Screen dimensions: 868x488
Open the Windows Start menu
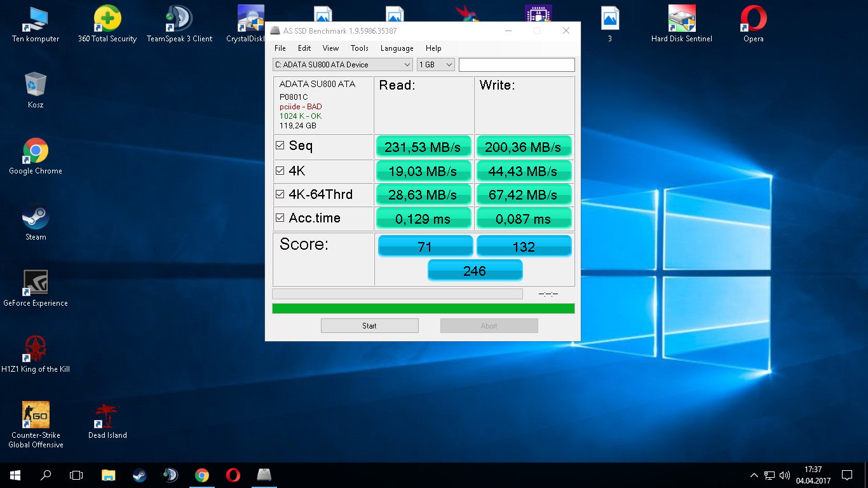[15, 475]
